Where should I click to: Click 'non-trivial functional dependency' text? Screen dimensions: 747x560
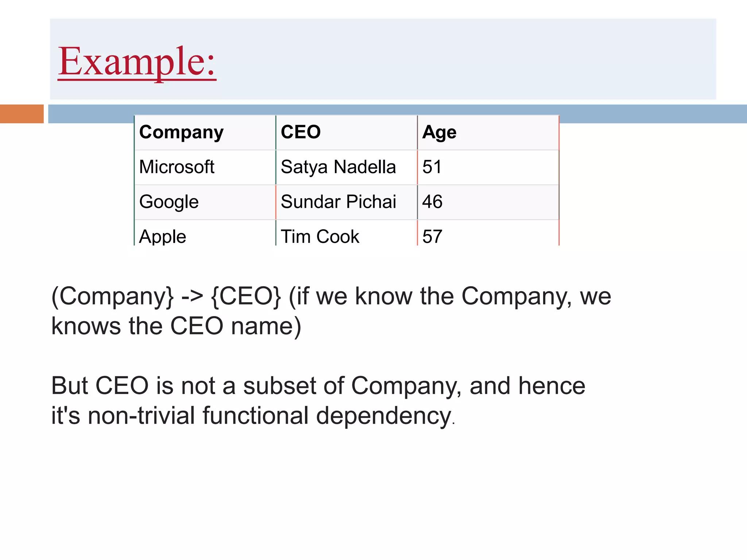pyautogui.click(x=270, y=416)
